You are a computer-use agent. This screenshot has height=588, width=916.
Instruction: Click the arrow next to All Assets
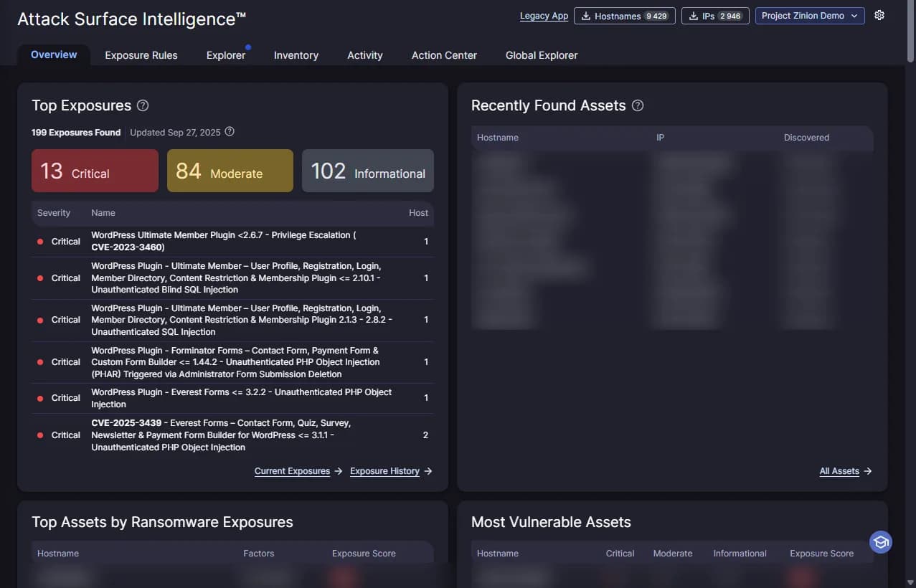tap(868, 471)
